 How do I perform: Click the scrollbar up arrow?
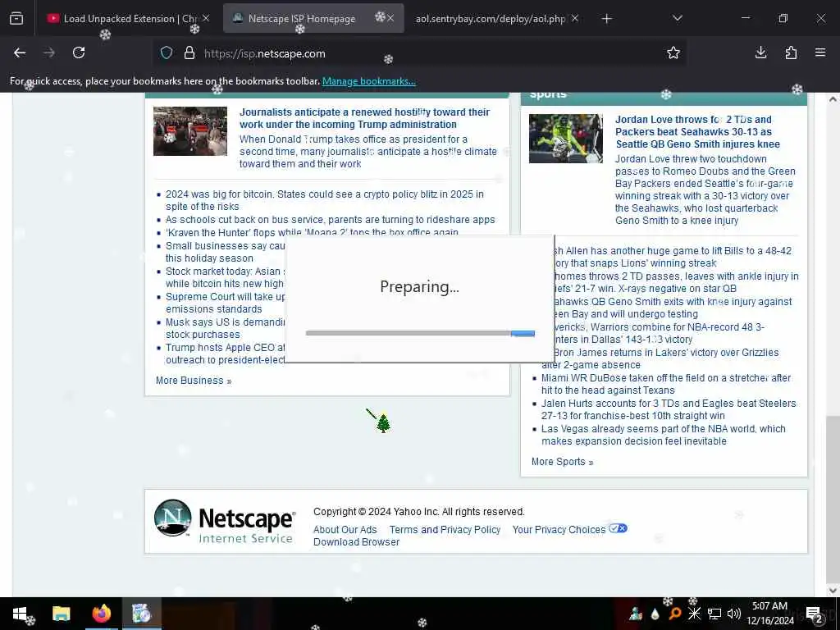pyautogui.click(x=833, y=99)
